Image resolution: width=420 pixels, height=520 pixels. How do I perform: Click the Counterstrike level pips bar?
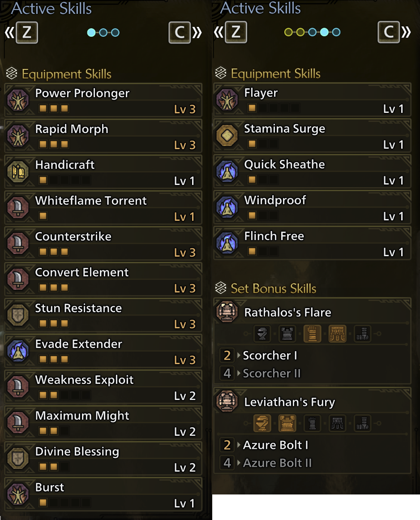point(54,252)
